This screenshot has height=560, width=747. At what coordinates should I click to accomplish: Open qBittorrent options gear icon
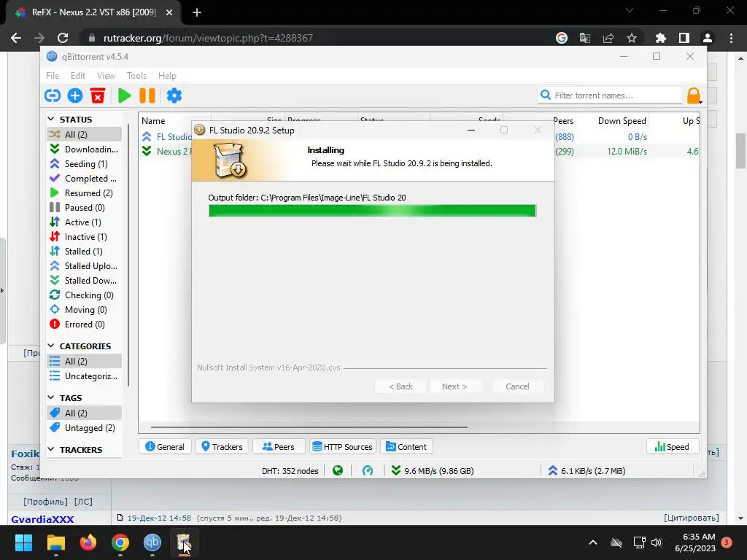pos(174,96)
